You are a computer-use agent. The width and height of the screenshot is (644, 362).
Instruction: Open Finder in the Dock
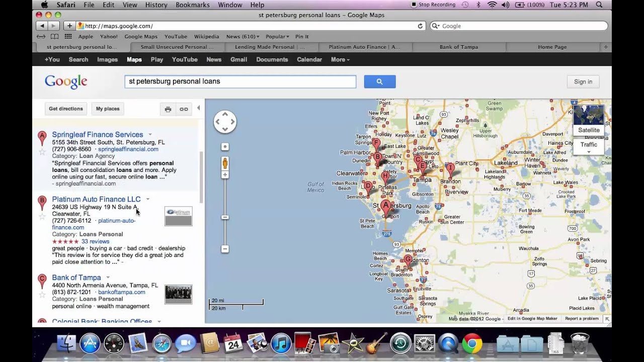point(66,343)
